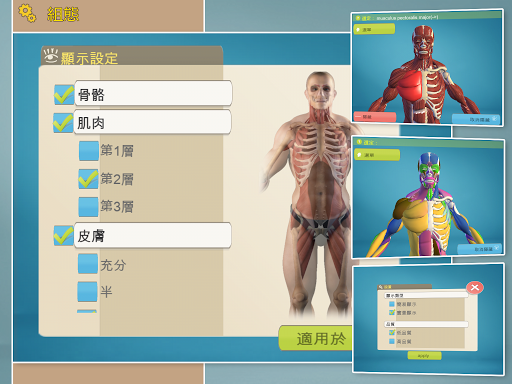This screenshot has width=512, height=384.
Task: Click the blue unhide button under colorful model
Action: point(480,249)
